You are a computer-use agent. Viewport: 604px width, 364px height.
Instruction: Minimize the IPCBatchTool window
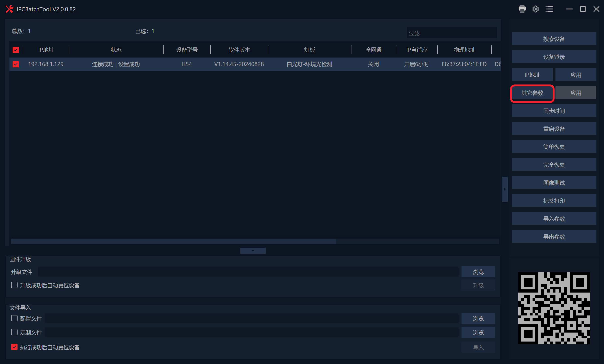[569, 9]
